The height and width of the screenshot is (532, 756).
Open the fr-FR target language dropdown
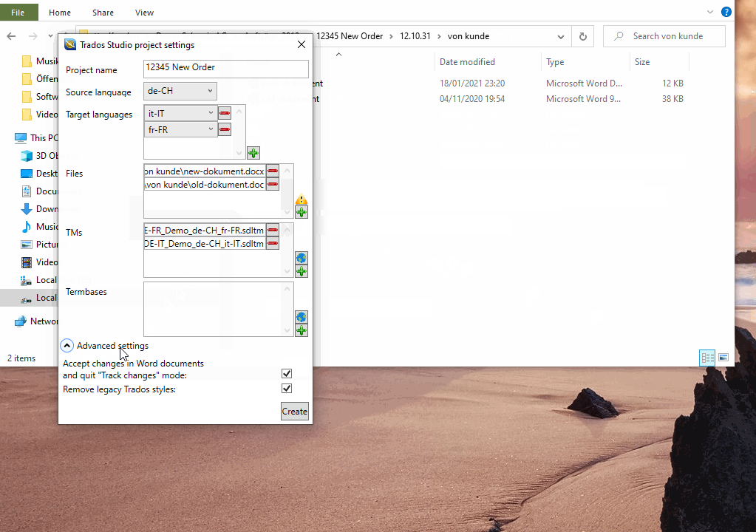[181, 129]
